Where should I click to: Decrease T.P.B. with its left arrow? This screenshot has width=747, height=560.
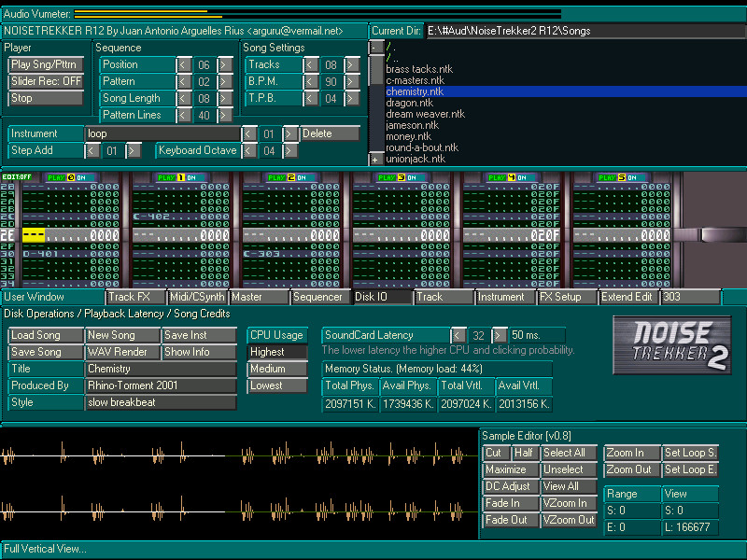[x=311, y=99]
